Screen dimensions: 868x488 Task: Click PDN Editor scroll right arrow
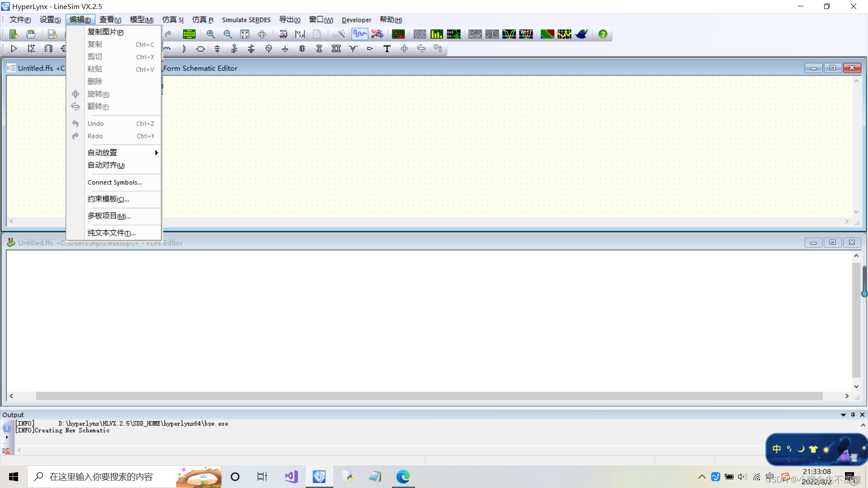tap(847, 396)
